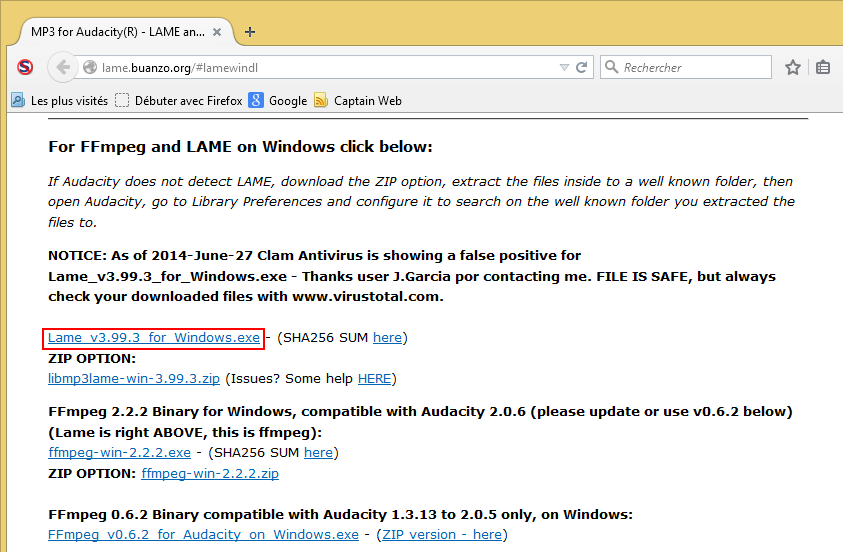This screenshot has width=843, height=552.
Task: Click the address bar URL field
Action: pyautogui.click(x=320, y=67)
